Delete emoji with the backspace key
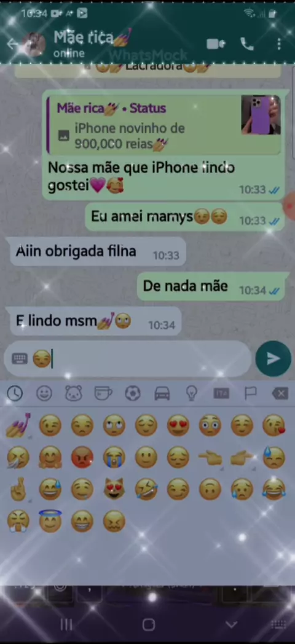Screen dimensions: 295x644 click(x=280, y=393)
